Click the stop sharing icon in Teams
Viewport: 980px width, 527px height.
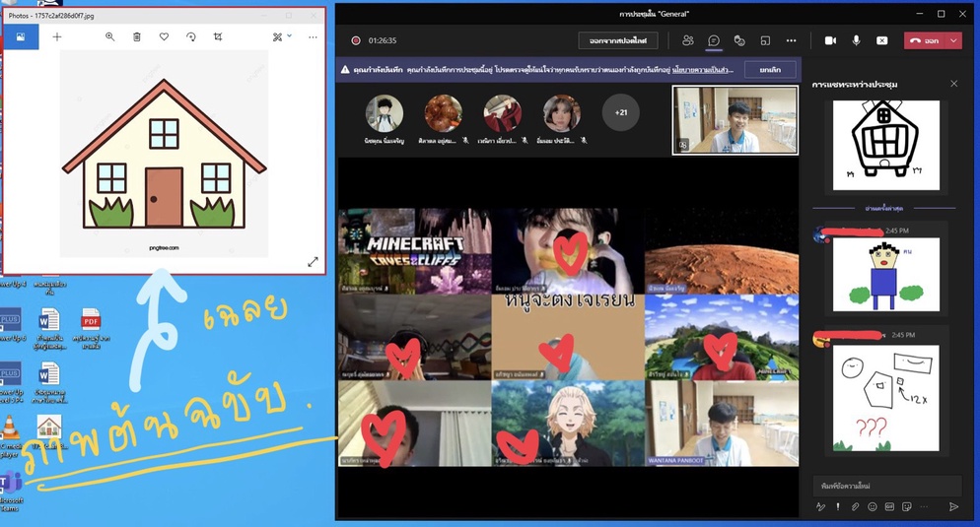coord(881,40)
